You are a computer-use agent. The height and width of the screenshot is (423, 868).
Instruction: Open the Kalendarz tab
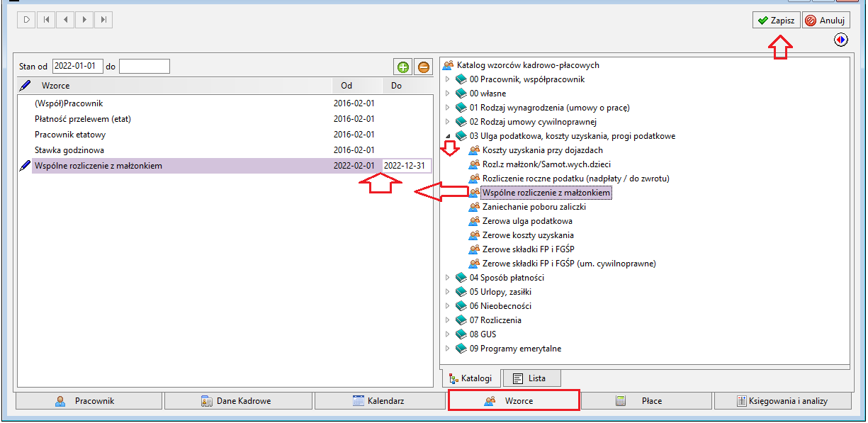click(x=380, y=401)
